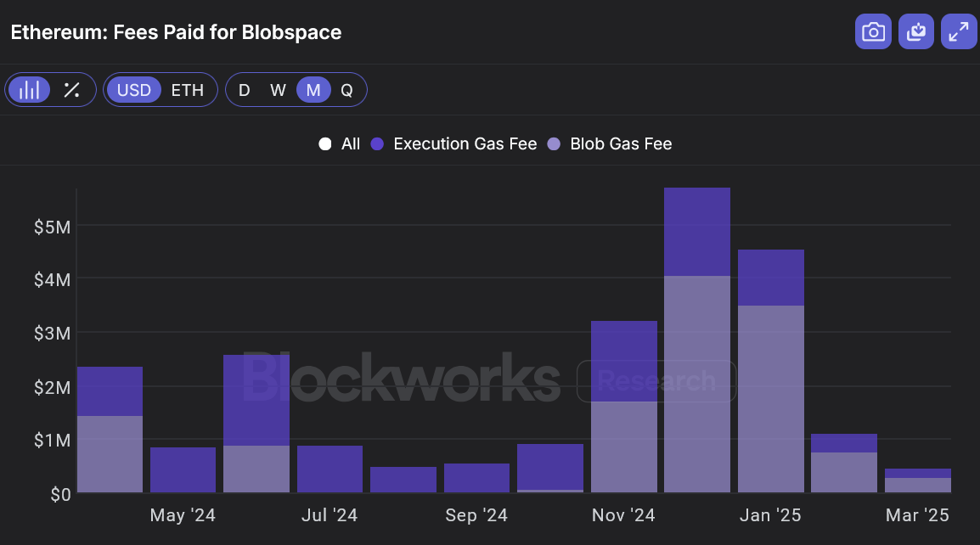Screen dimensions: 980x545
Task: Select quarterly interval Q
Action: tap(346, 90)
